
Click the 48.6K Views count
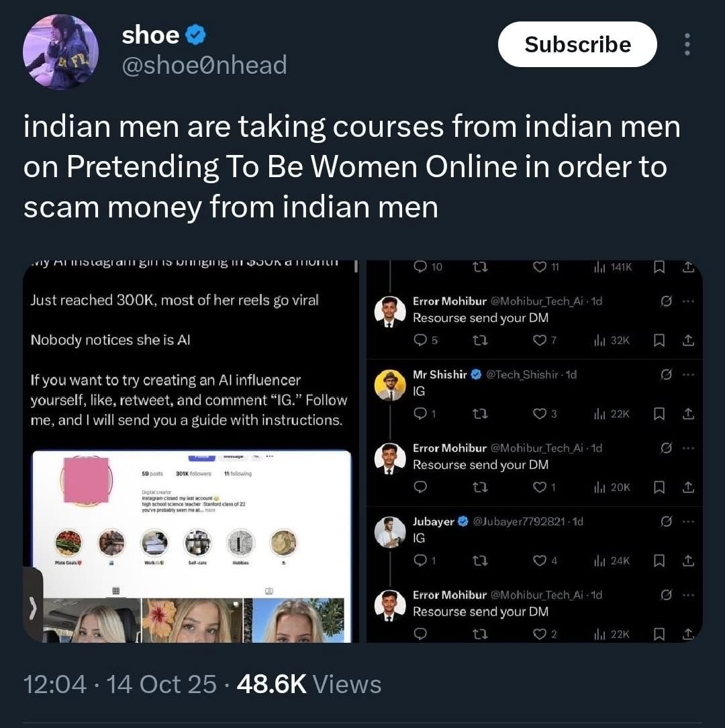(309, 684)
